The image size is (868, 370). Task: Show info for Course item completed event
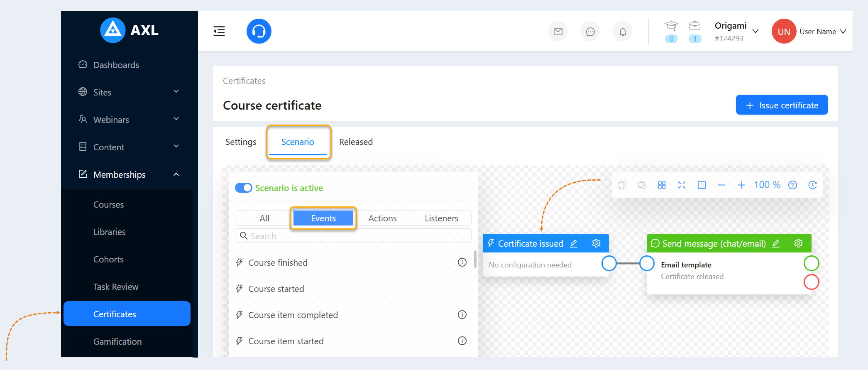click(x=462, y=315)
